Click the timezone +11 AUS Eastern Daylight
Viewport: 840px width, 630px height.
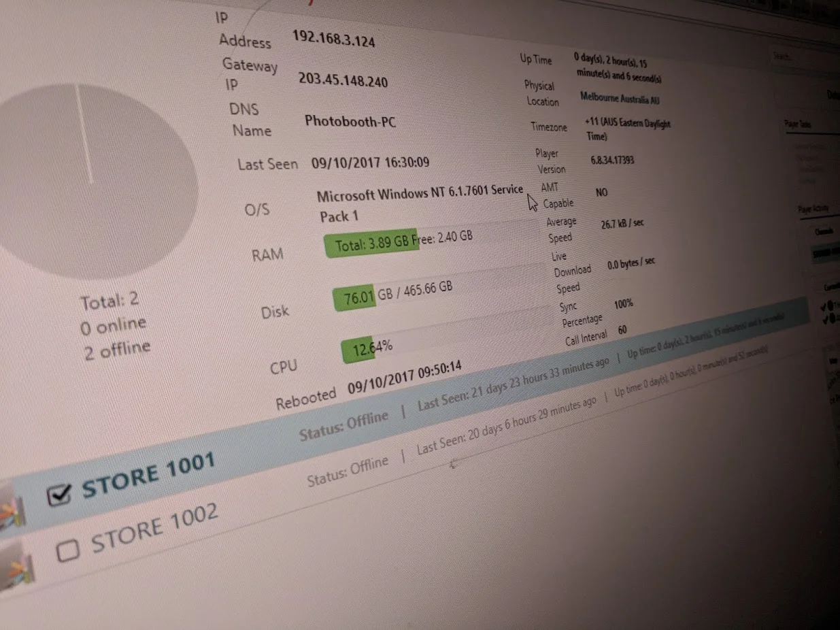pos(627,129)
